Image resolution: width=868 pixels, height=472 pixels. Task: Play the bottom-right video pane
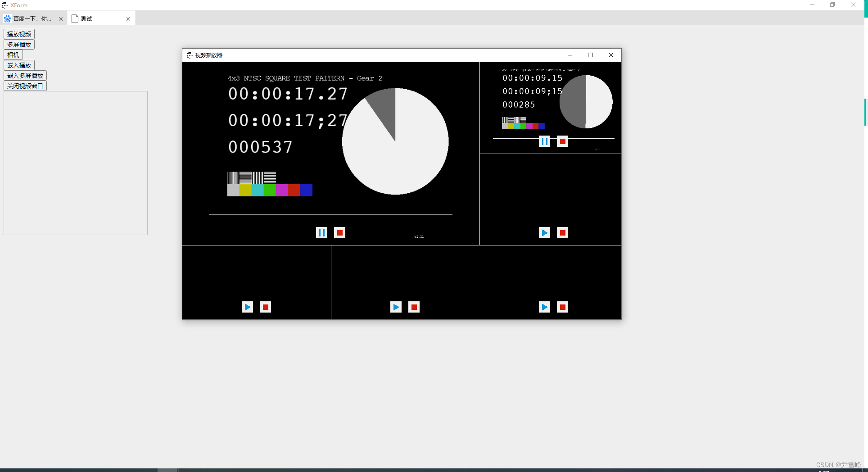[544, 307]
